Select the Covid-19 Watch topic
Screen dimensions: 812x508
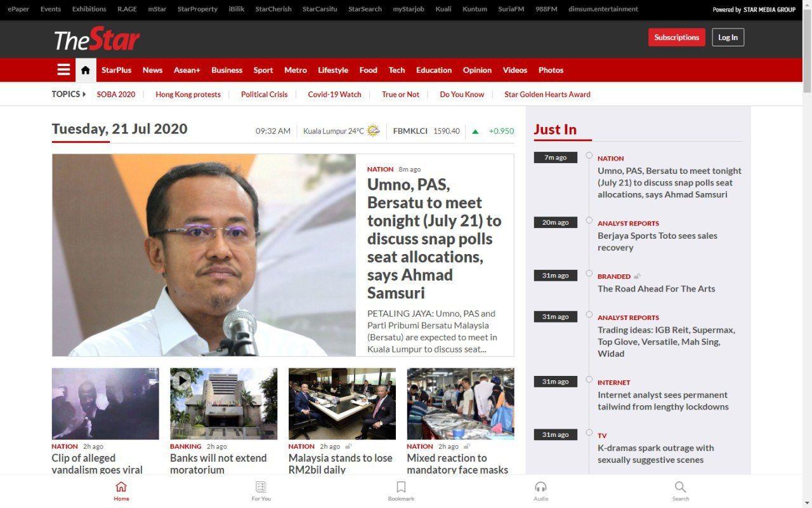point(334,94)
